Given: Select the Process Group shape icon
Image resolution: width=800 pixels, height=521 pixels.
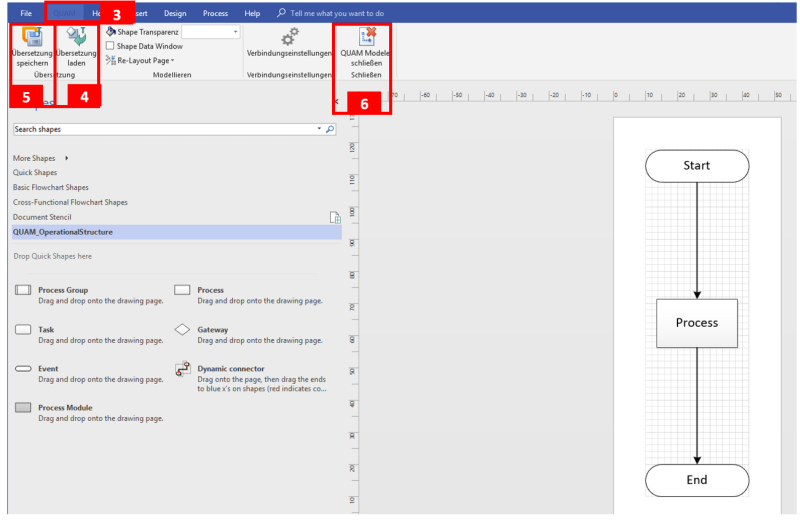Looking at the screenshot, I should 23,290.
